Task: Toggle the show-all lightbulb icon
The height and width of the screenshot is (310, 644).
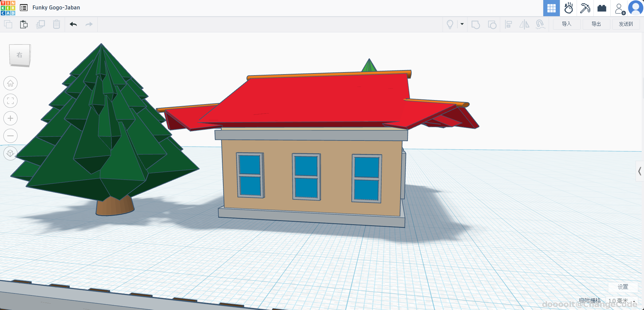Action: tap(450, 24)
